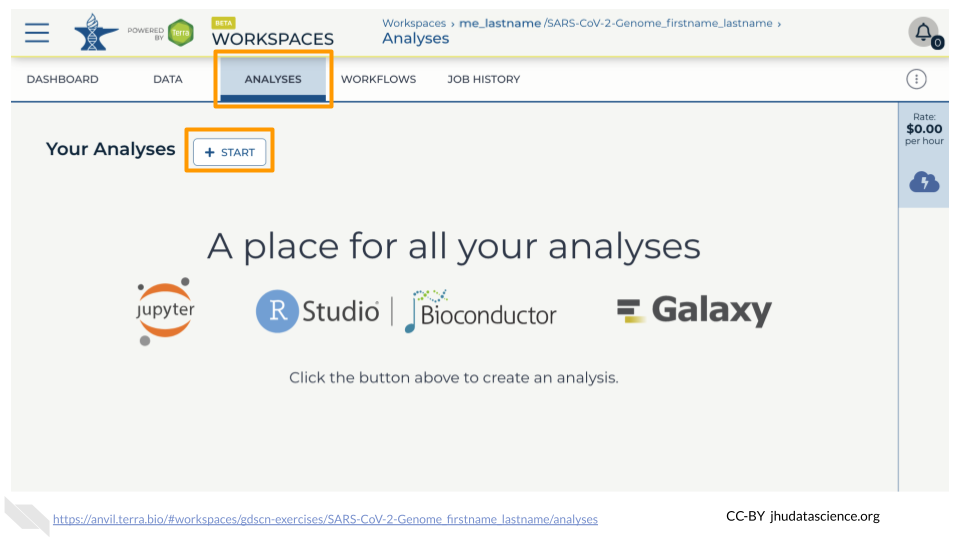Switch to the Data tab
The width and height of the screenshot is (960, 540).
tap(168, 79)
